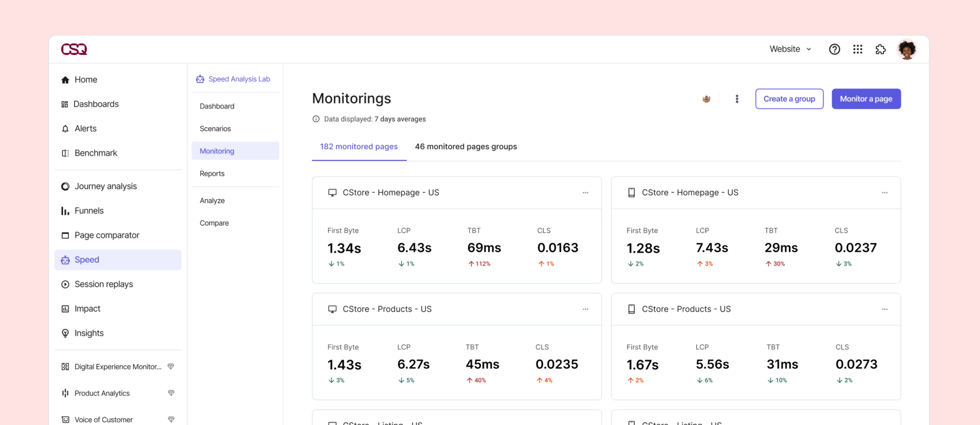Image resolution: width=980 pixels, height=425 pixels.
Task: Click the Funnels bar icon
Action: [x=65, y=211]
